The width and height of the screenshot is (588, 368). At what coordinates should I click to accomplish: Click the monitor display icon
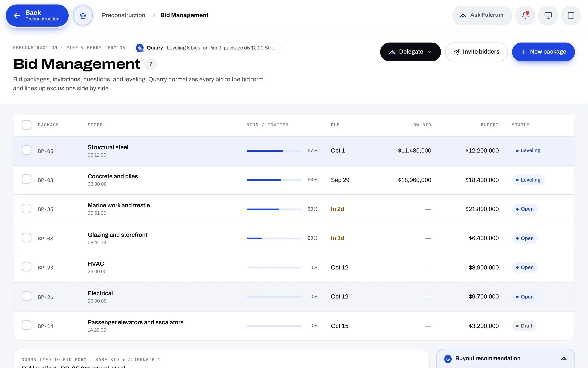548,15
